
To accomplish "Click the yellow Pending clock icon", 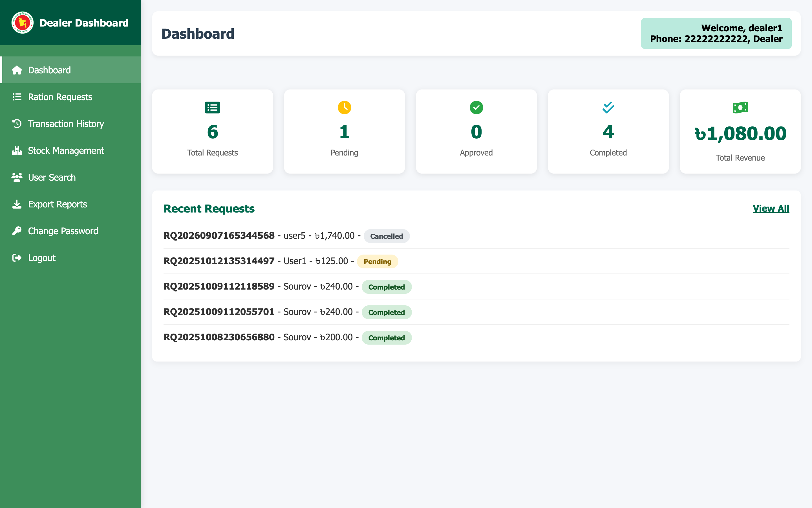I will pos(344,108).
